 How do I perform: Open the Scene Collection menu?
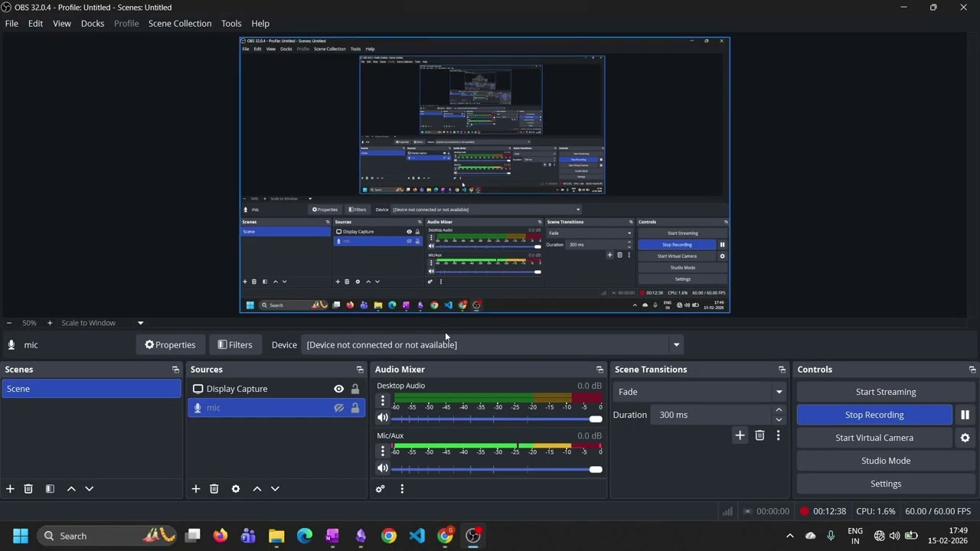click(x=180, y=24)
